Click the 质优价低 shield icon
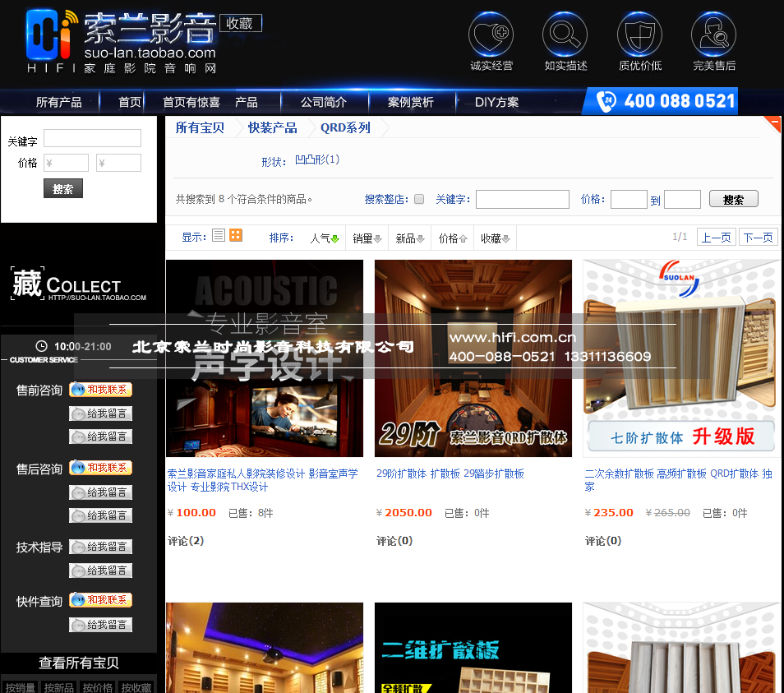784x693 pixels. click(639, 35)
